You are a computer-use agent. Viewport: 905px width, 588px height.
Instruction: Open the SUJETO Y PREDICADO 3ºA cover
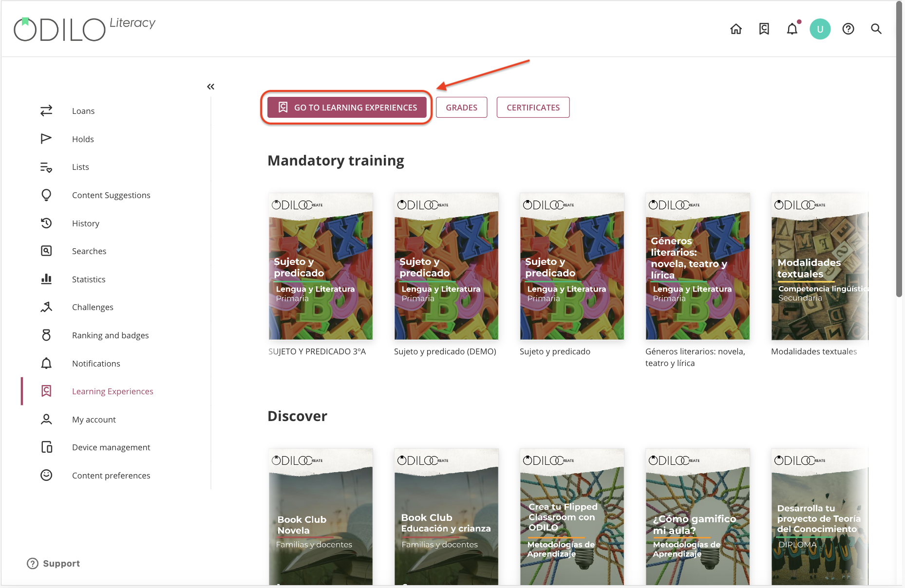321,266
